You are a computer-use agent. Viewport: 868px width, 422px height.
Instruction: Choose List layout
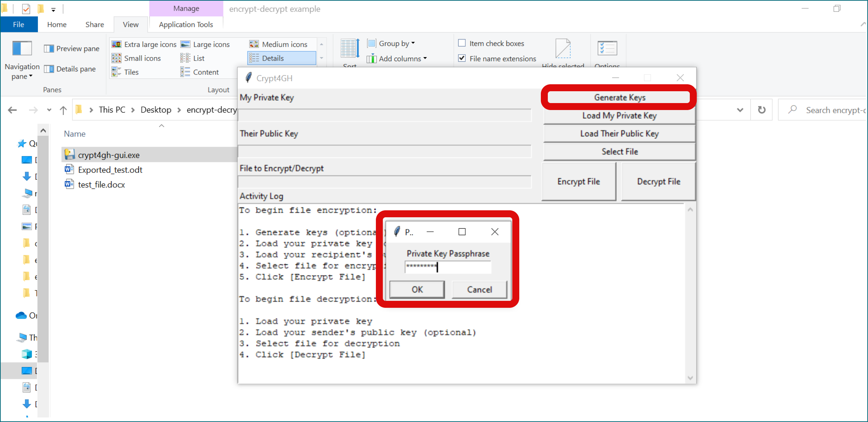click(192, 58)
